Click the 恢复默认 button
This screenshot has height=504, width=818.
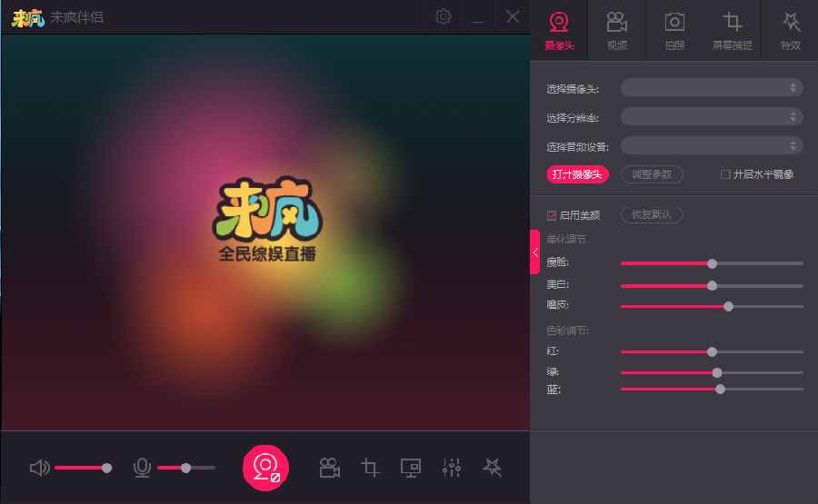click(x=652, y=215)
